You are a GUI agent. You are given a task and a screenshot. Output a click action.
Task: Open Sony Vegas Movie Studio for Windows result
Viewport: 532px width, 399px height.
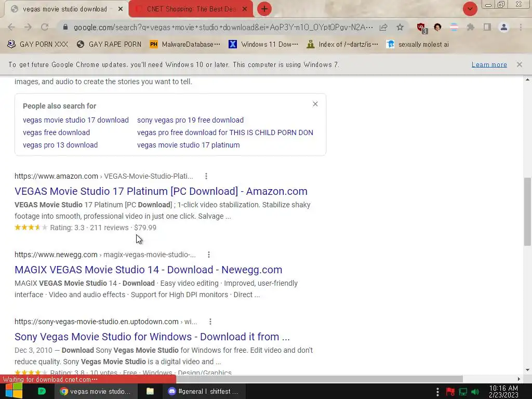point(152,337)
